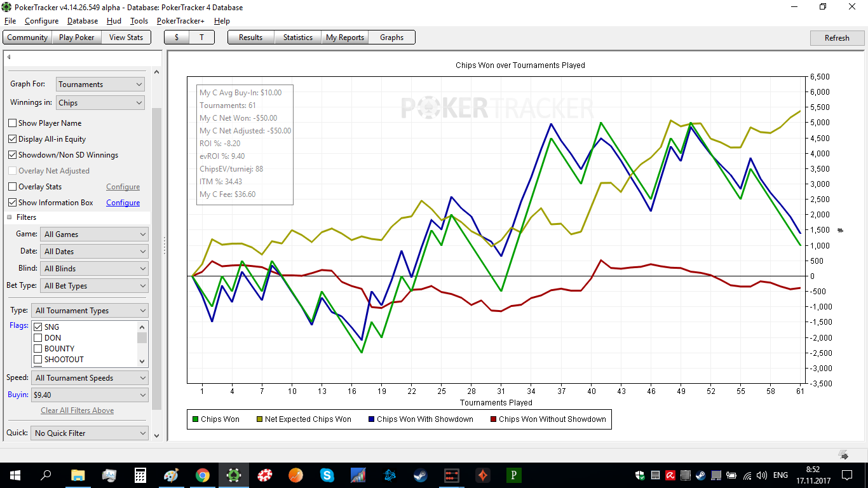Image resolution: width=868 pixels, height=488 pixels.
Task: Switch to the Statistics tab
Action: click(298, 37)
